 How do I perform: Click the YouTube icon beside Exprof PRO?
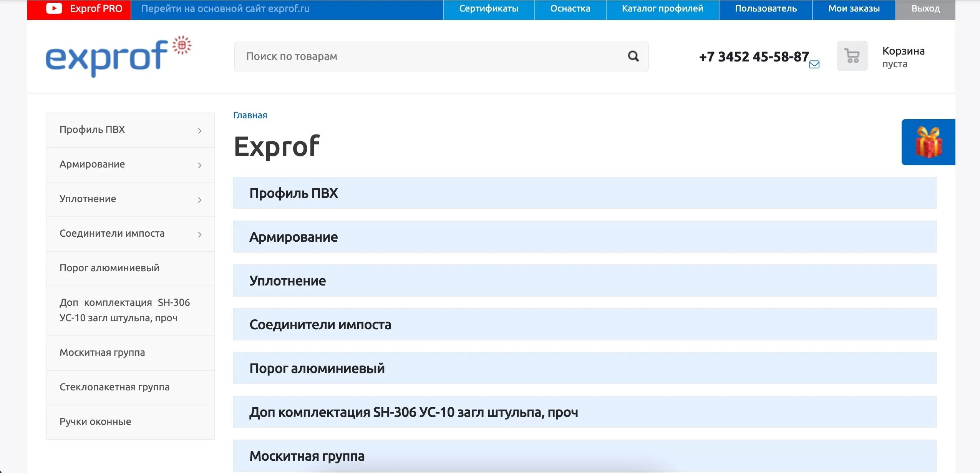coord(54,8)
